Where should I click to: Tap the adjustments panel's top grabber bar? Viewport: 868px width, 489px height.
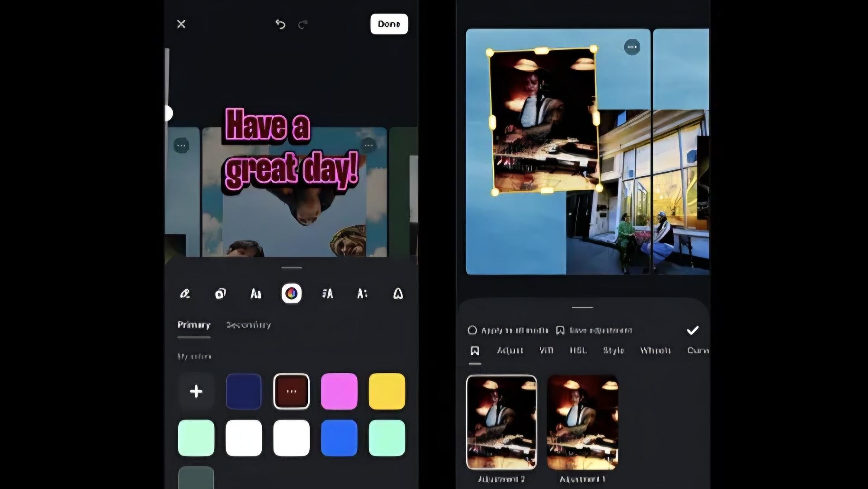coord(582,307)
